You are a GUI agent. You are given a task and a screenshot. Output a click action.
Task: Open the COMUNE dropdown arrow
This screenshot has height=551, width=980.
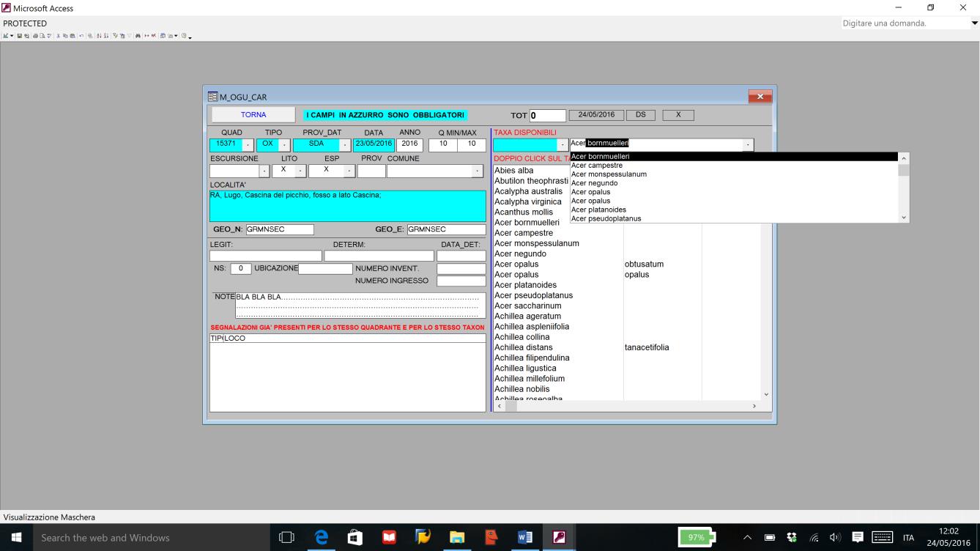tap(478, 171)
